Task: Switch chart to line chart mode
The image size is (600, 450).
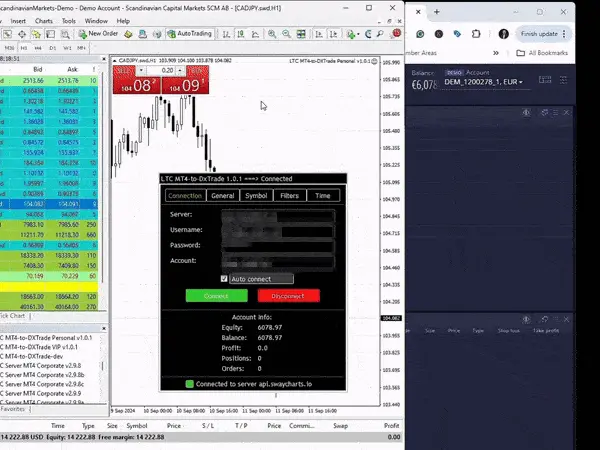Action: (255, 34)
